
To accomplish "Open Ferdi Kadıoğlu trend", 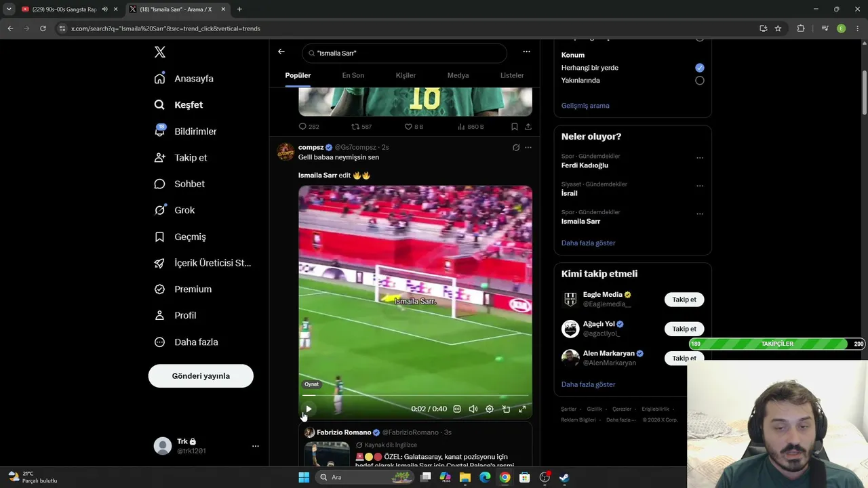I will [585, 165].
